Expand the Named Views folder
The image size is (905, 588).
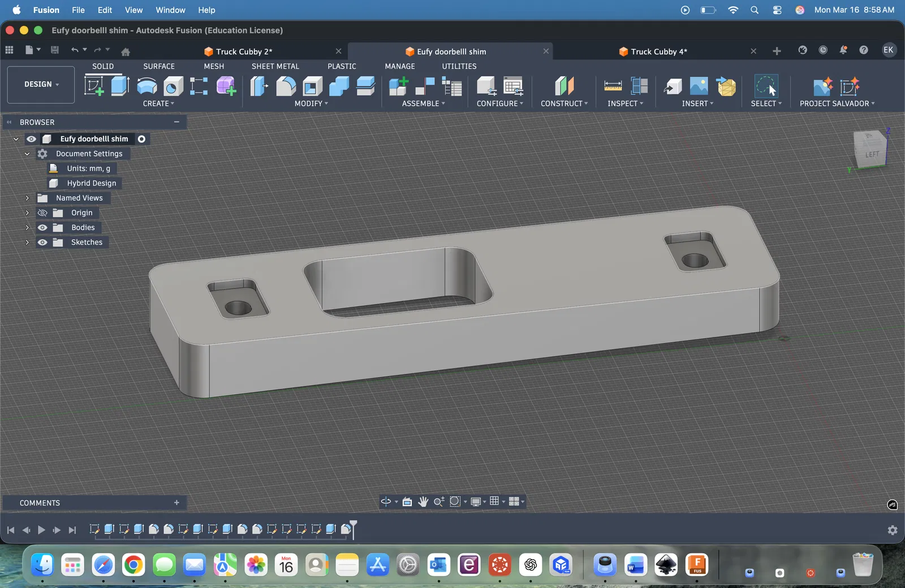coord(27,198)
